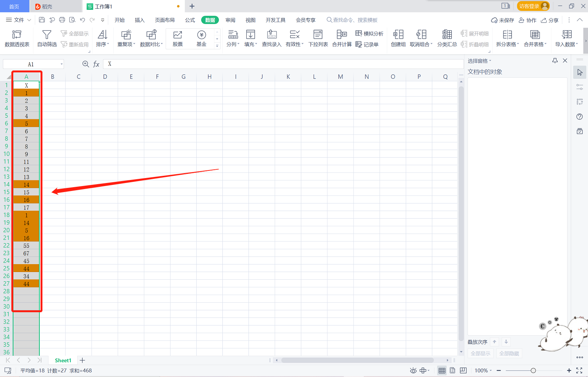
Task: Switch to normal grid view in status bar
Action: 442,371
